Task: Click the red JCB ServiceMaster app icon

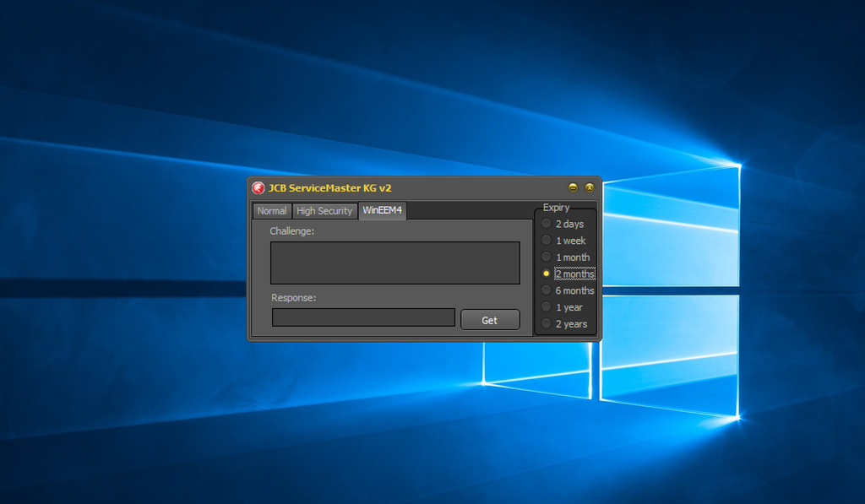Action: click(x=258, y=187)
